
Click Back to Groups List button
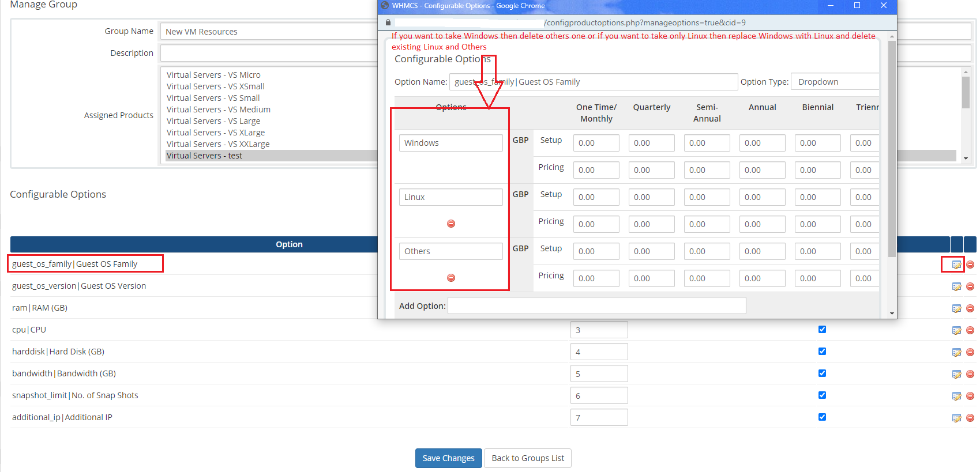coord(528,458)
